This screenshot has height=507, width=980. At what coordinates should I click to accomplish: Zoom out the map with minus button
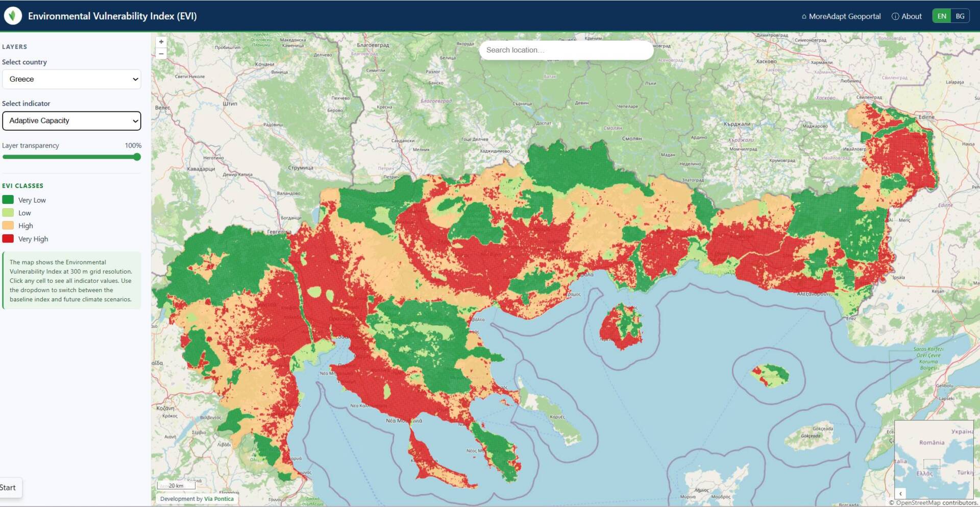(161, 53)
